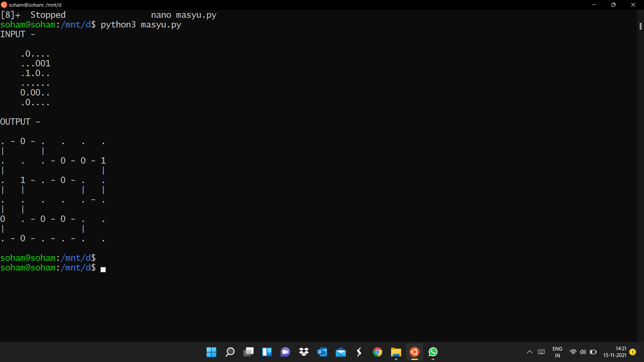This screenshot has height=362, width=644.
Task: Open Microsoft Outlook from the taskbar
Action: point(322,352)
